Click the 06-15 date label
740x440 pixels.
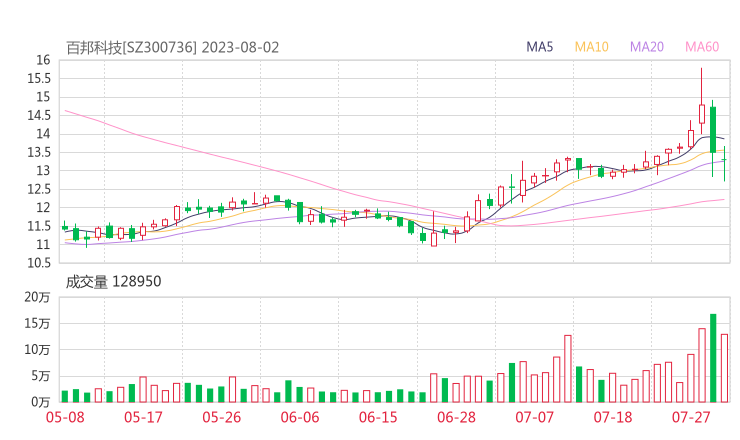click(x=378, y=417)
